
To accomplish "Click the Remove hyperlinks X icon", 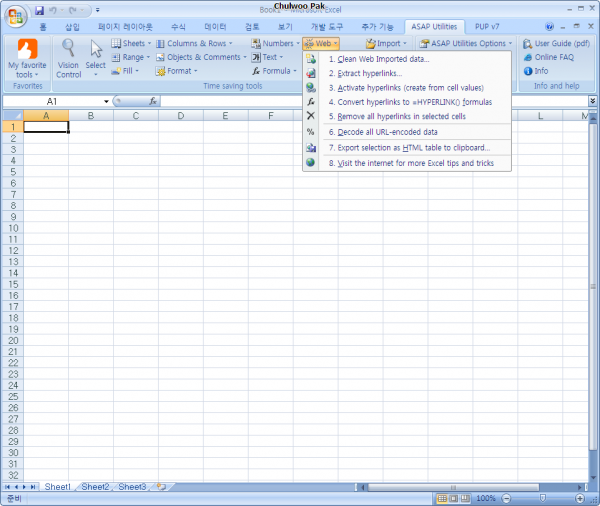I will (x=311, y=116).
